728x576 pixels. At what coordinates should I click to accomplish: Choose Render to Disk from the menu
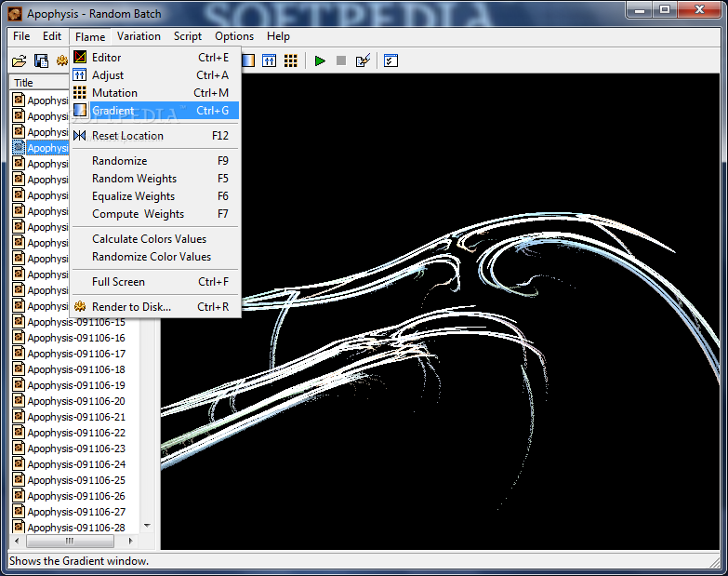tap(155, 306)
